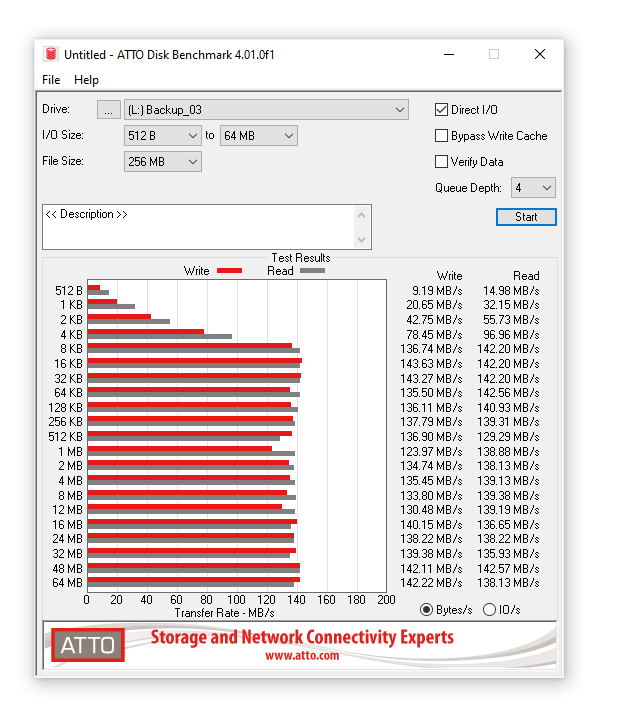Enable the Verify Data checkbox

(x=441, y=162)
